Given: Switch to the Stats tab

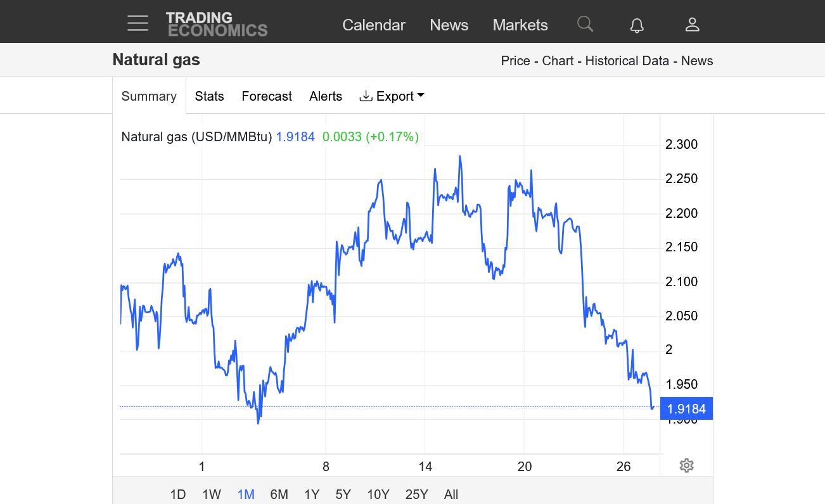Looking at the screenshot, I should point(209,96).
